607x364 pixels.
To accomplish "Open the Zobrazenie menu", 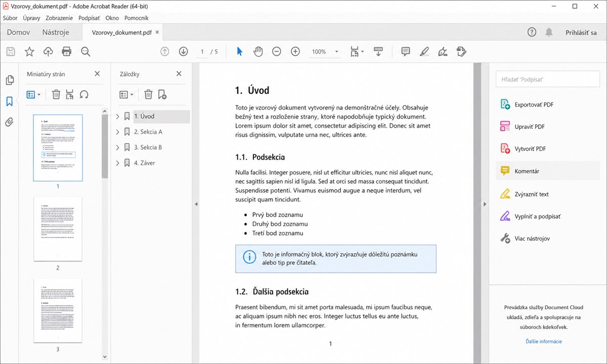I will 59,18.
